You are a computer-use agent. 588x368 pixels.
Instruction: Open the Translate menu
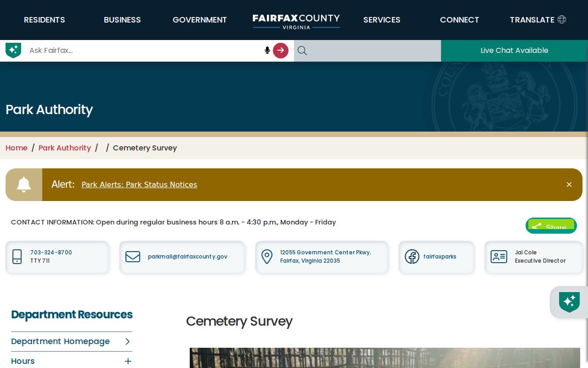[537, 20]
